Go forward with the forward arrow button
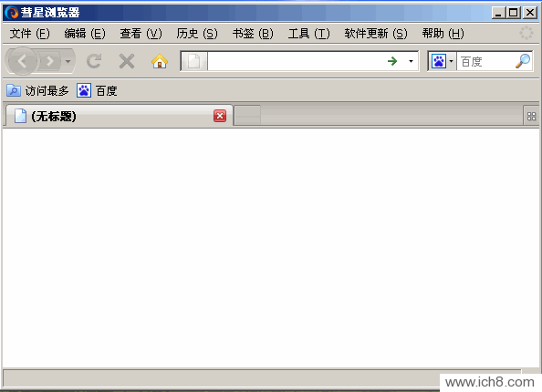 coord(49,61)
